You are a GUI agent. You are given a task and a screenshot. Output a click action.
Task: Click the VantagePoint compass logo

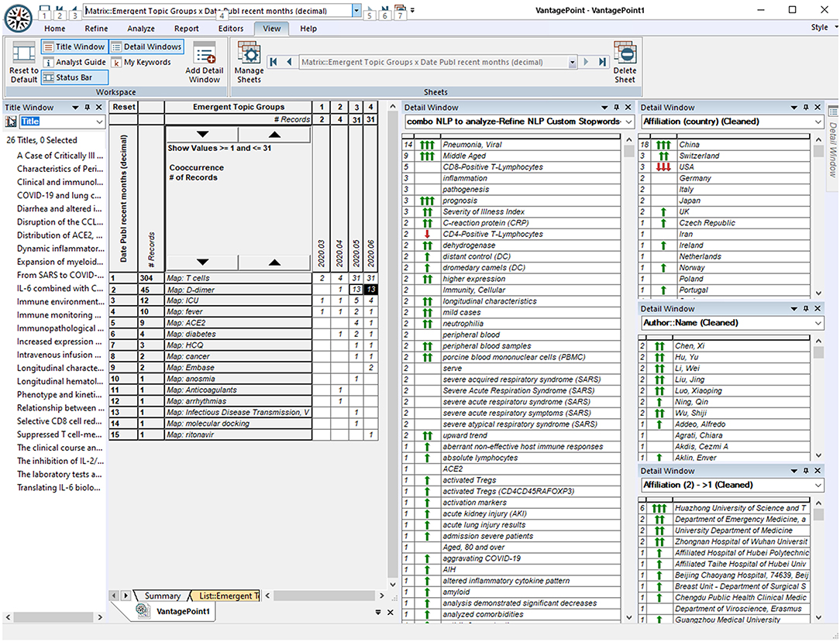click(x=19, y=18)
